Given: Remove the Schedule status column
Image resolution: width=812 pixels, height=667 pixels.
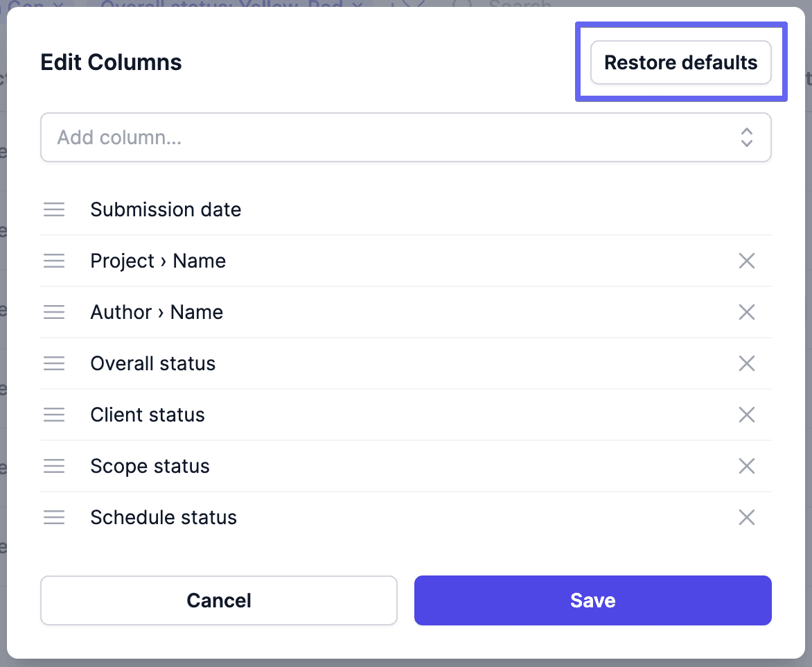Looking at the screenshot, I should click(747, 517).
